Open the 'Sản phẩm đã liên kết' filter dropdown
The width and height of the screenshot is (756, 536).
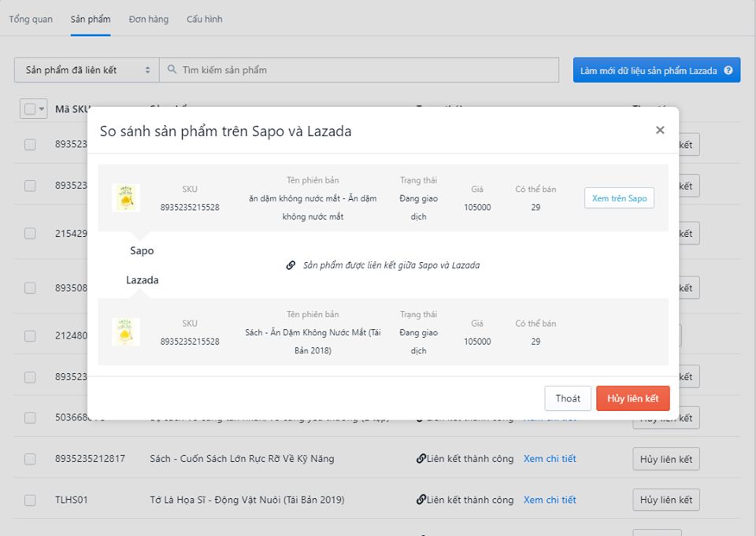[87, 70]
